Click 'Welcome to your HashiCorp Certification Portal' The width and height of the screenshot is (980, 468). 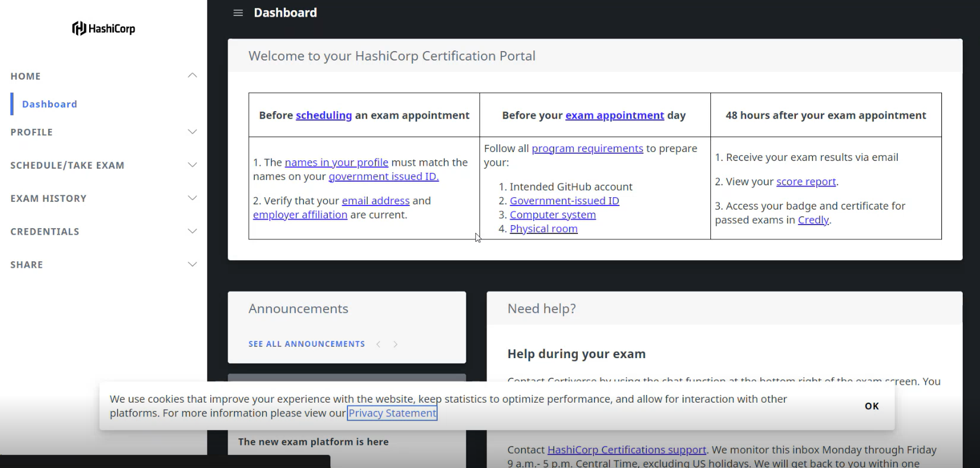tap(392, 56)
